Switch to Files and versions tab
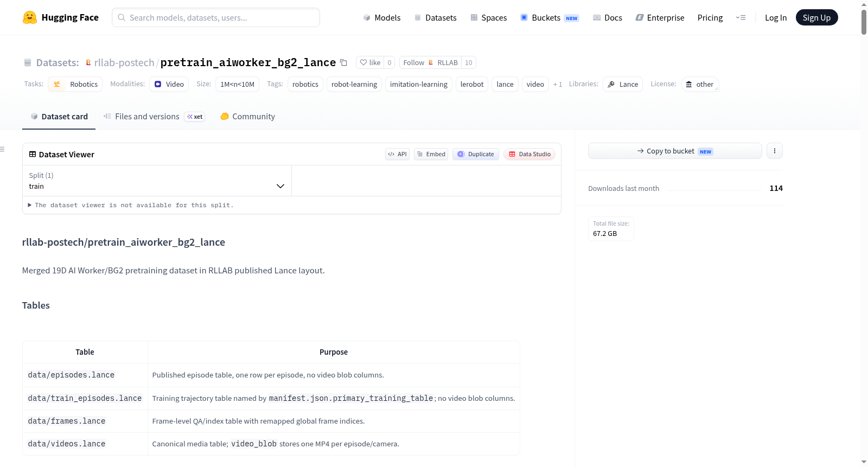This screenshot has width=868, height=467. click(x=154, y=116)
